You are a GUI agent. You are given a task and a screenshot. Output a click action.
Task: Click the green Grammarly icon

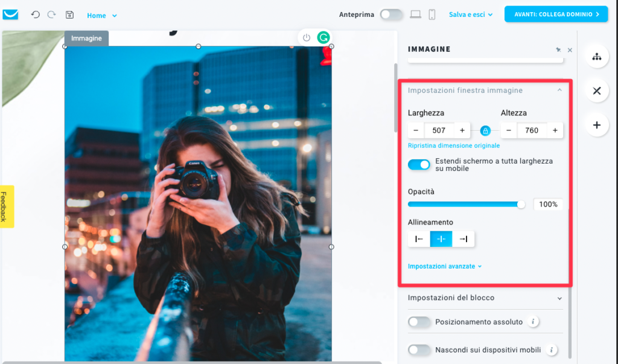pyautogui.click(x=323, y=38)
